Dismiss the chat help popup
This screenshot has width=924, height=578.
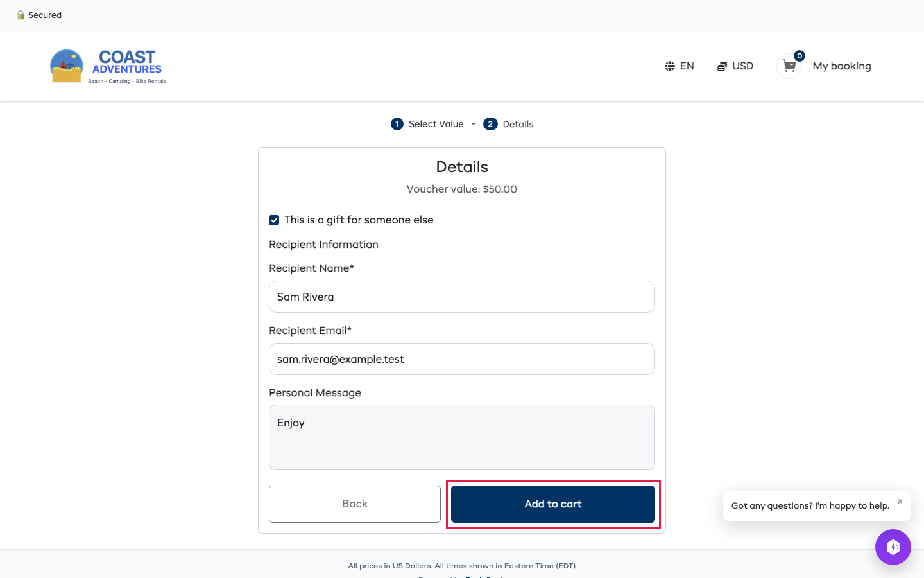click(x=900, y=502)
